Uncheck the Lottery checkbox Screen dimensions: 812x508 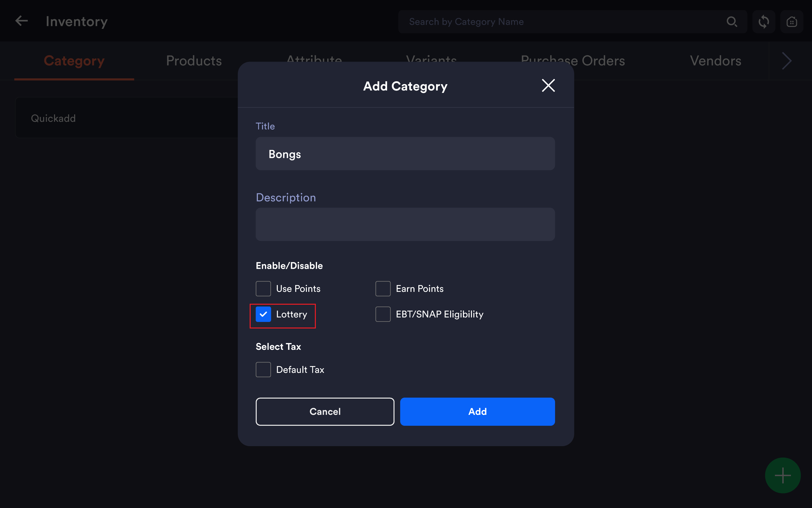[x=263, y=314]
